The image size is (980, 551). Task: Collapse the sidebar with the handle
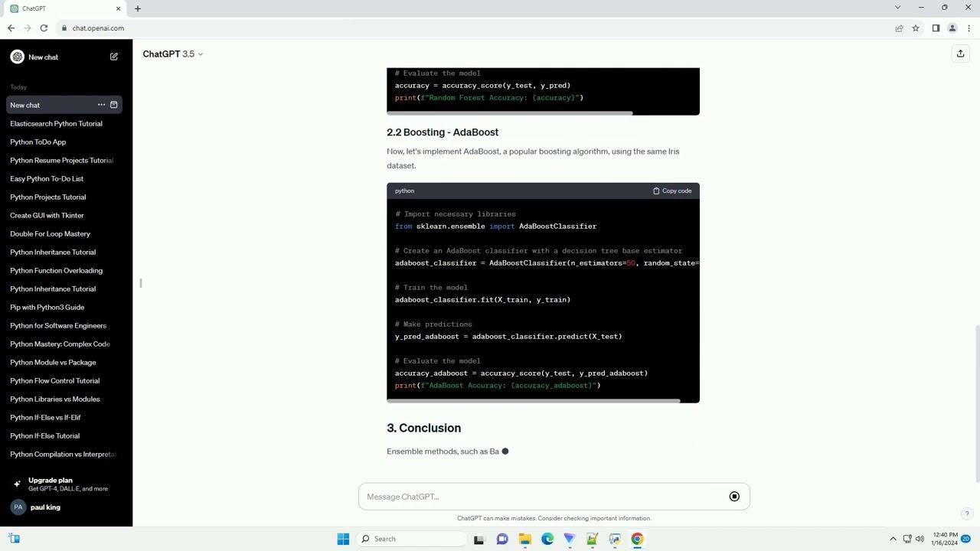(141, 283)
